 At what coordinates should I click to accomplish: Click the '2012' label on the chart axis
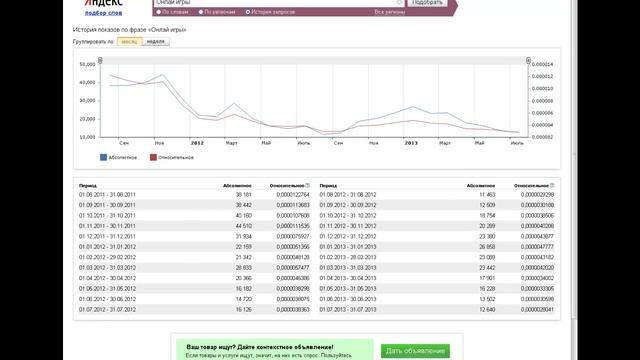click(x=197, y=143)
